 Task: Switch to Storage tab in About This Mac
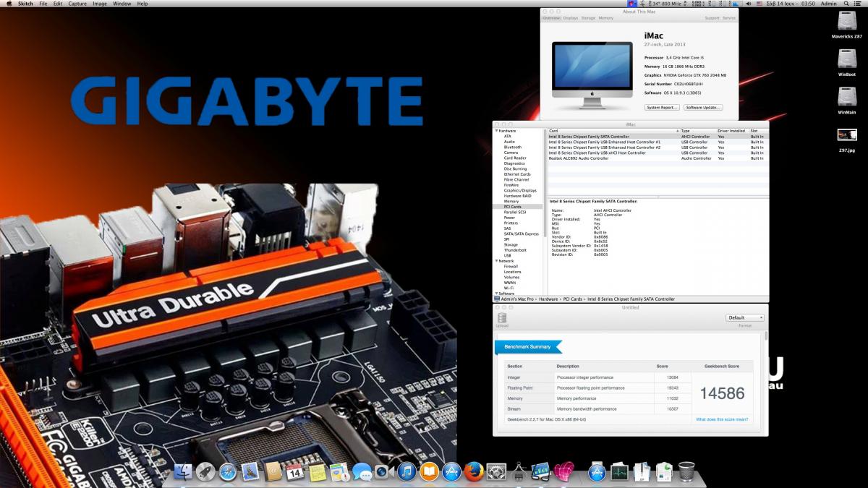[x=588, y=18]
